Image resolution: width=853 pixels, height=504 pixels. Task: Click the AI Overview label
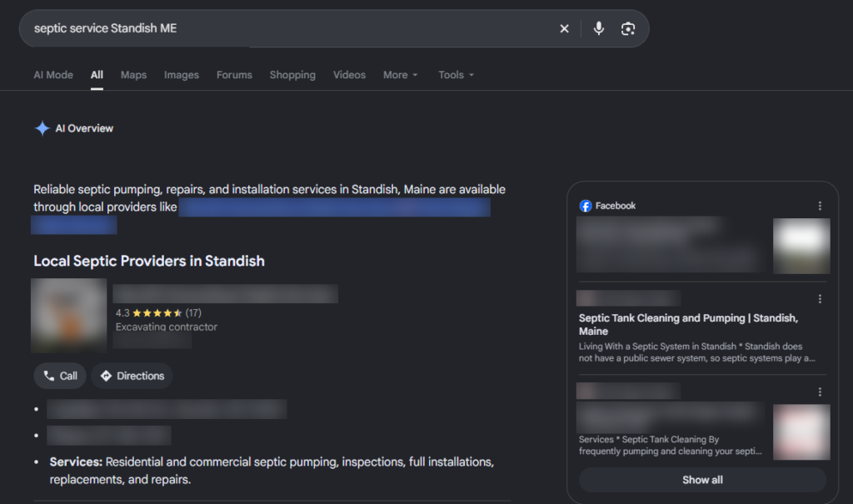[x=84, y=128]
